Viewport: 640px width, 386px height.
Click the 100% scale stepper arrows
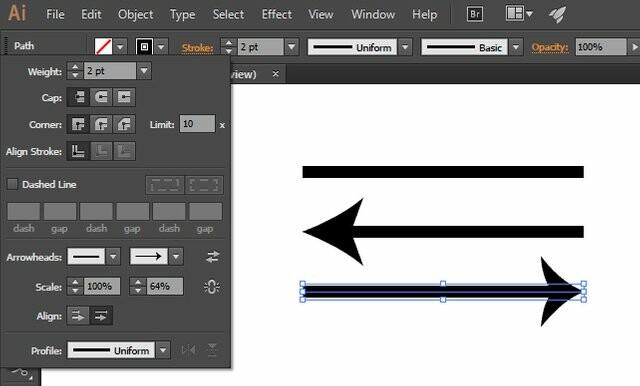pos(75,286)
